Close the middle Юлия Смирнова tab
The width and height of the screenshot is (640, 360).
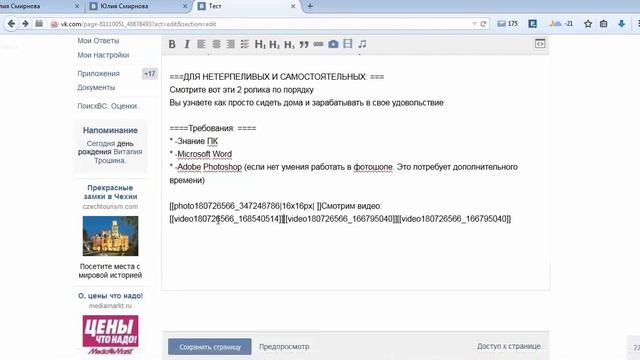coord(185,6)
